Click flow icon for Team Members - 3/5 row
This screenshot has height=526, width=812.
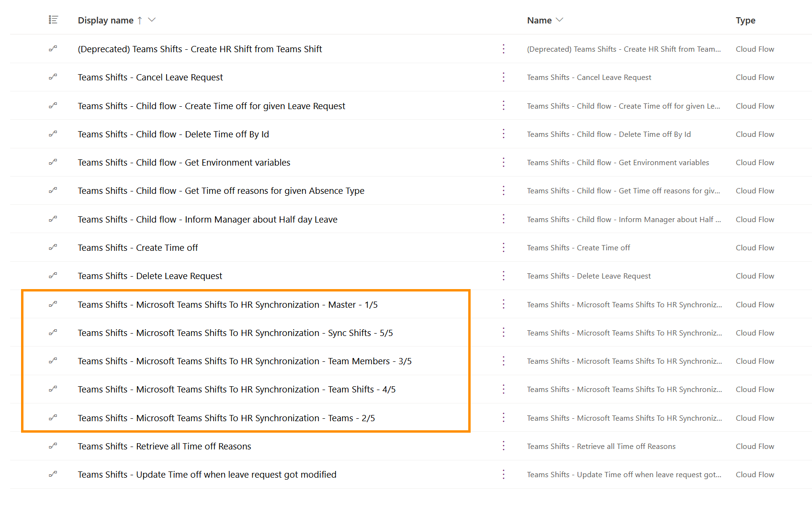pos(53,360)
